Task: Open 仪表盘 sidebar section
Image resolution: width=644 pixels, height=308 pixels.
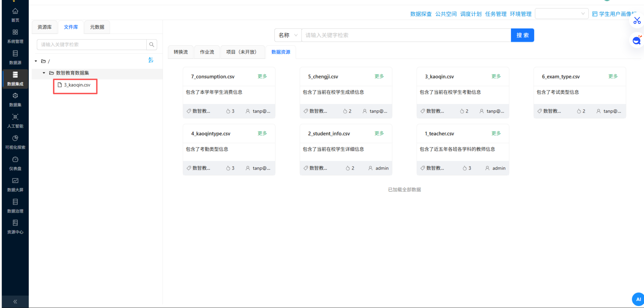Action: point(15,163)
